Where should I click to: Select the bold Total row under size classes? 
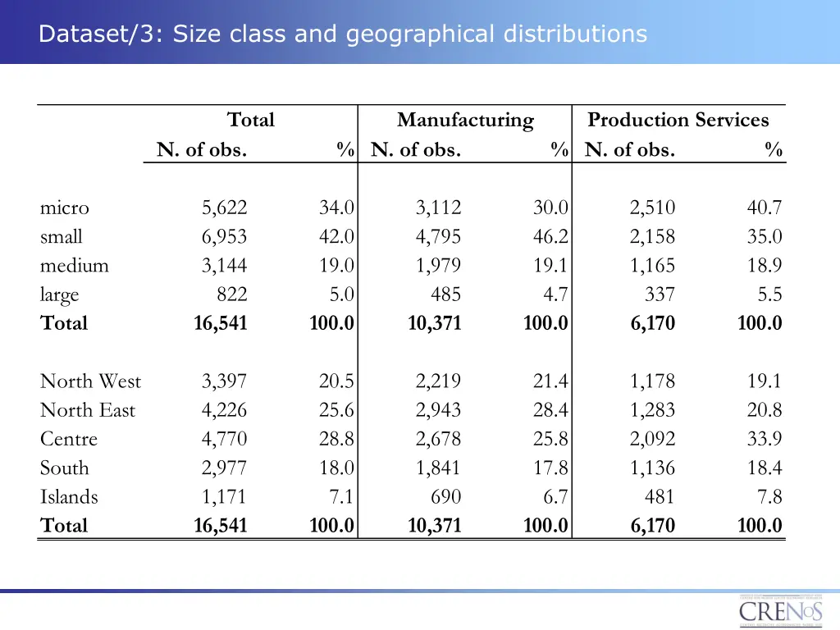(64, 323)
